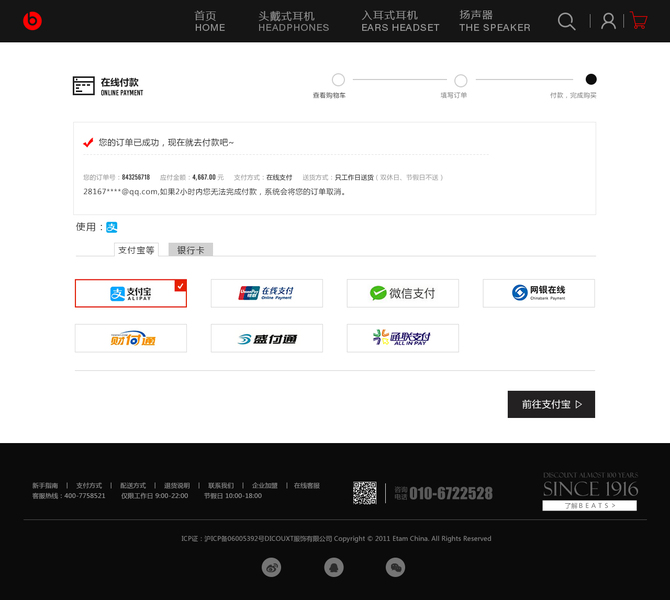Open the QQ social icon
This screenshot has width=670, height=600.
click(334, 568)
